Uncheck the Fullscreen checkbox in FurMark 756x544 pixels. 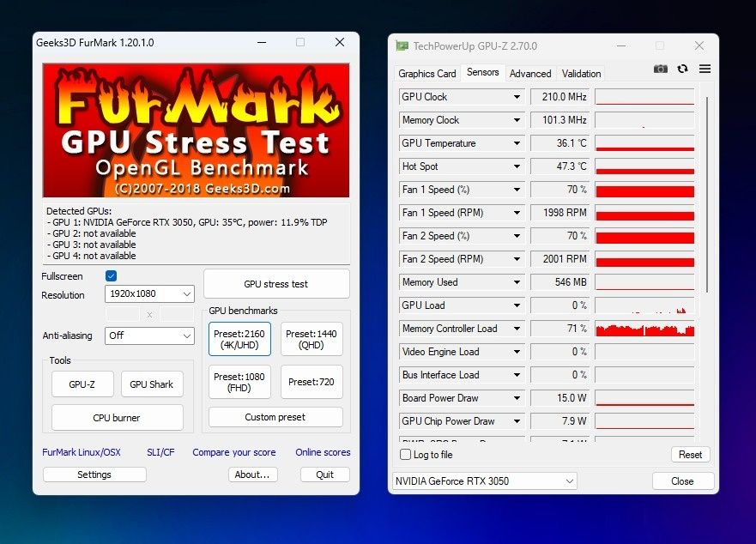[111, 275]
